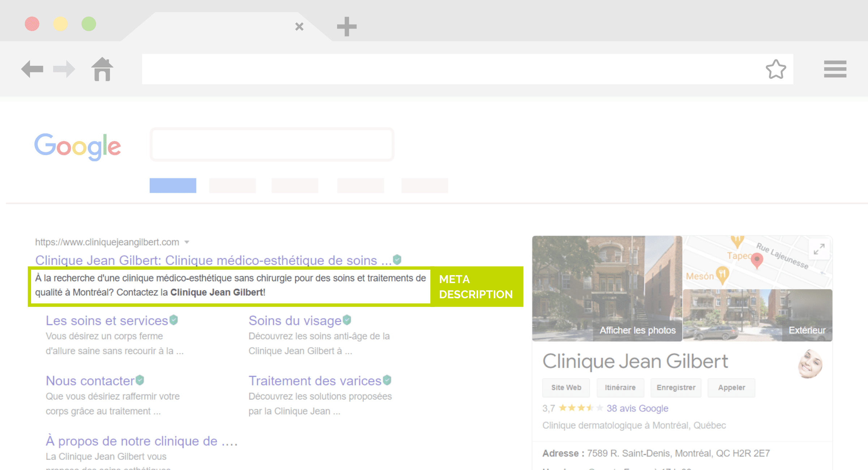The image size is (868, 470).
Task: Open the browser hamburger menu
Action: [x=835, y=69]
